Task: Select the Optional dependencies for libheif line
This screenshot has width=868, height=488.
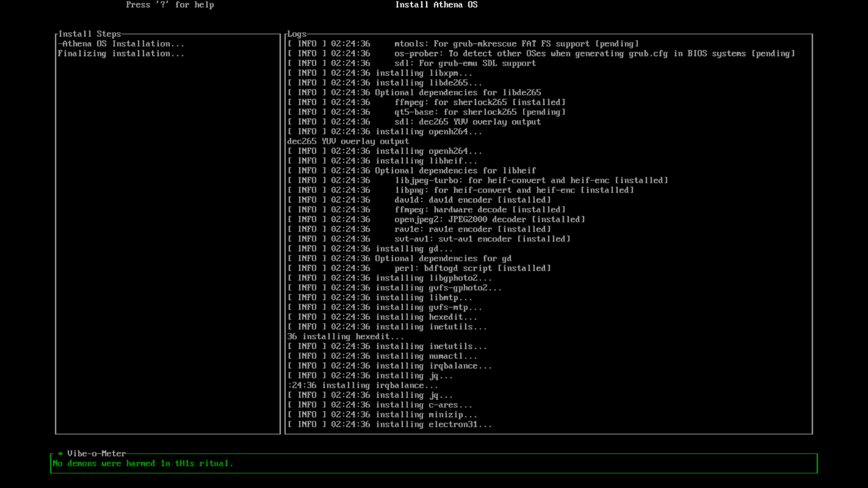Action: coord(412,170)
